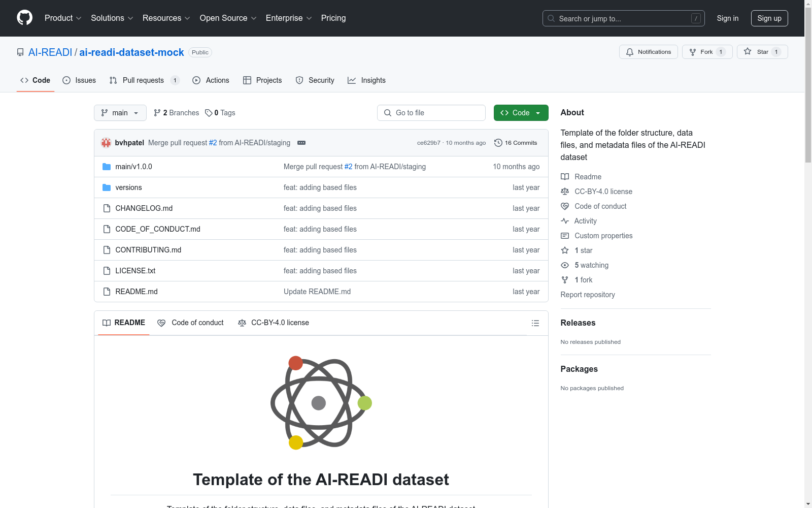Click the Custom properties icon

565,236
